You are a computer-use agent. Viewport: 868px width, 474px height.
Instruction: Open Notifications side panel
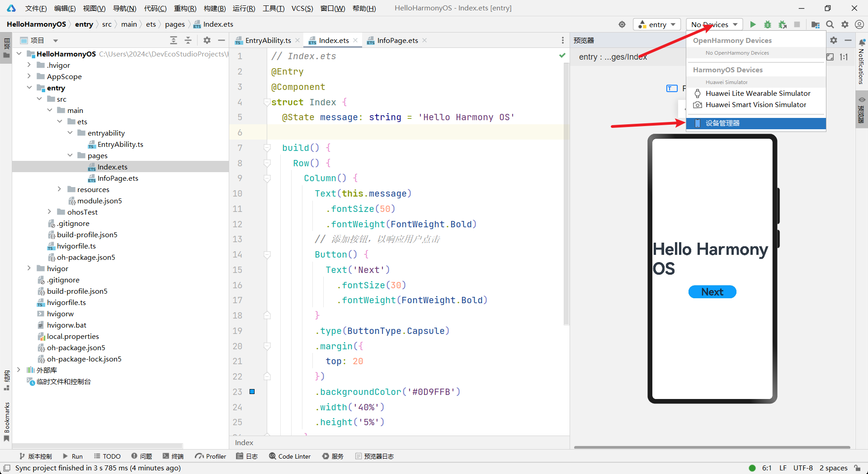pyautogui.click(x=861, y=62)
